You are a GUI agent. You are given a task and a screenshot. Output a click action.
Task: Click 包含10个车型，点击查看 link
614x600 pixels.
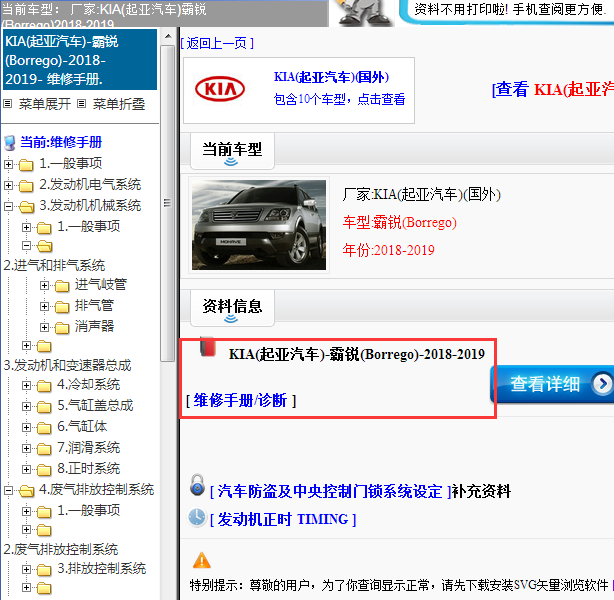point(339,99)
